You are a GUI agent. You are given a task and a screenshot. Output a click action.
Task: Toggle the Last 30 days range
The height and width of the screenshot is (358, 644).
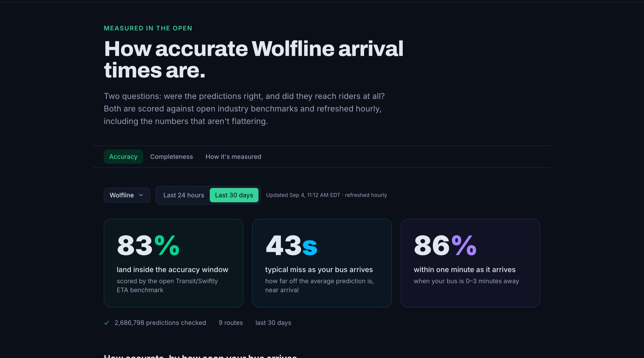(234, 195)
